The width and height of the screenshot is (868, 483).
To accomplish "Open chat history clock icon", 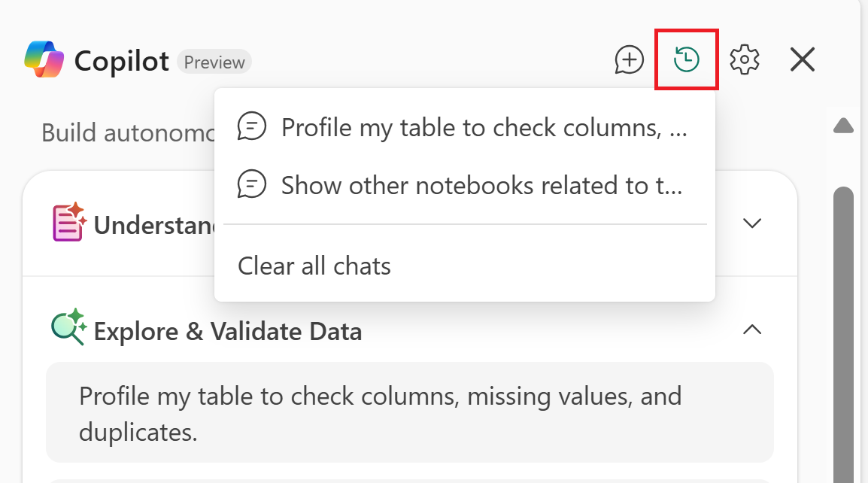I will 686,59.
